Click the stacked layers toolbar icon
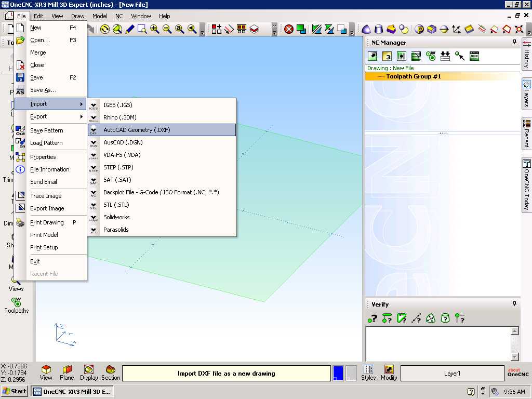 point(254,29)
